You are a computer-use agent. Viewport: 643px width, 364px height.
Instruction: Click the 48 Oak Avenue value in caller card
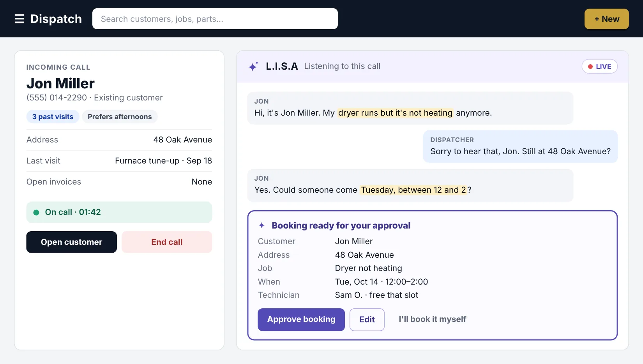pos(183,140)
